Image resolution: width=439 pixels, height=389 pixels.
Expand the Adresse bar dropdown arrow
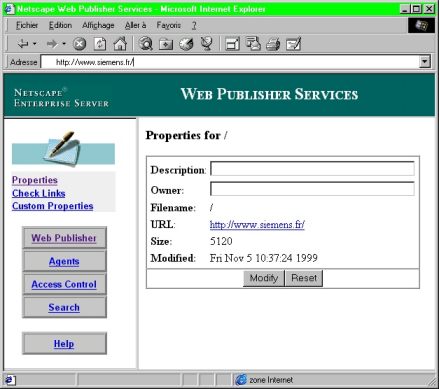click(x=425, y=62)
